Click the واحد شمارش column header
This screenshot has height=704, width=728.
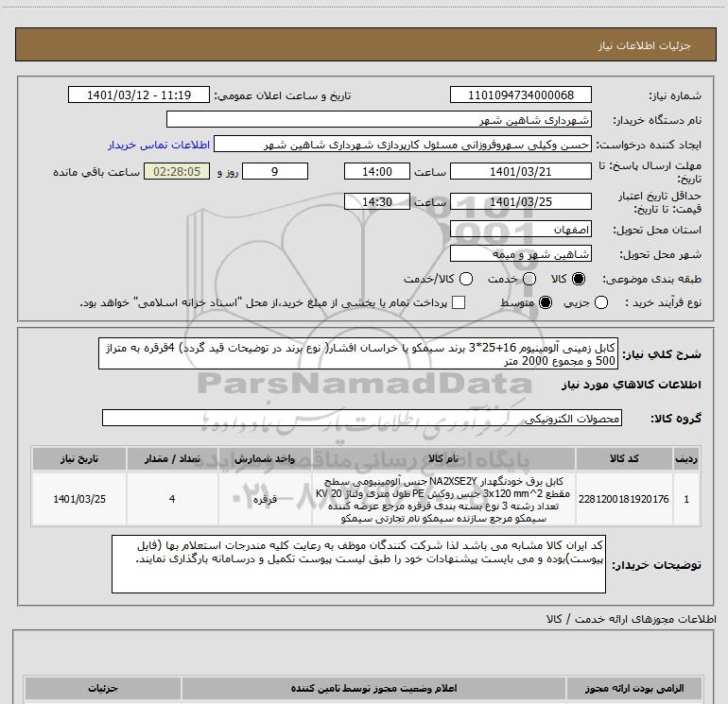click(265, 458)
